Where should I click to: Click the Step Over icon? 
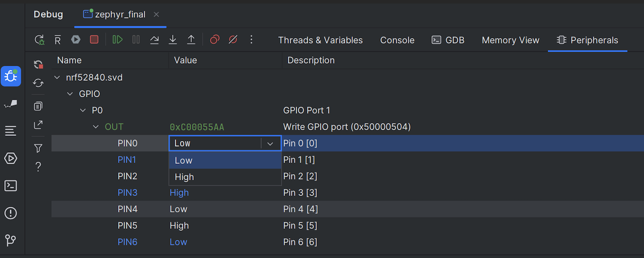tap(154, 40)
